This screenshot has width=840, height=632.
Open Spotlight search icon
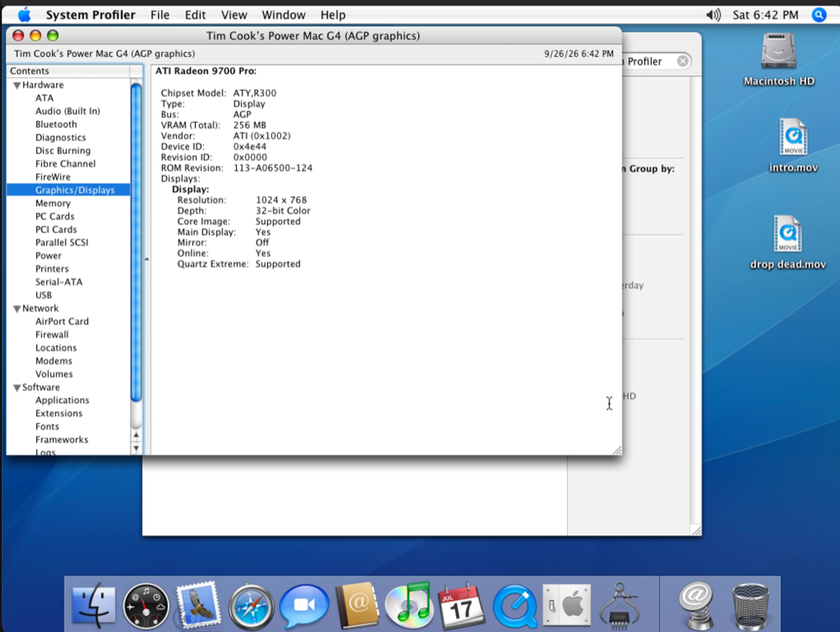818,15
